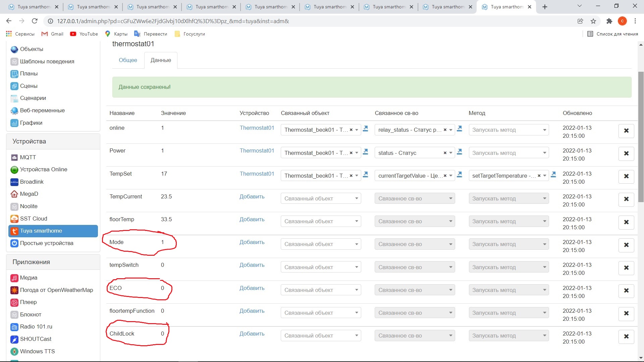
Task: Bookmark this page with star icon
Action: [x=593, y=21]
